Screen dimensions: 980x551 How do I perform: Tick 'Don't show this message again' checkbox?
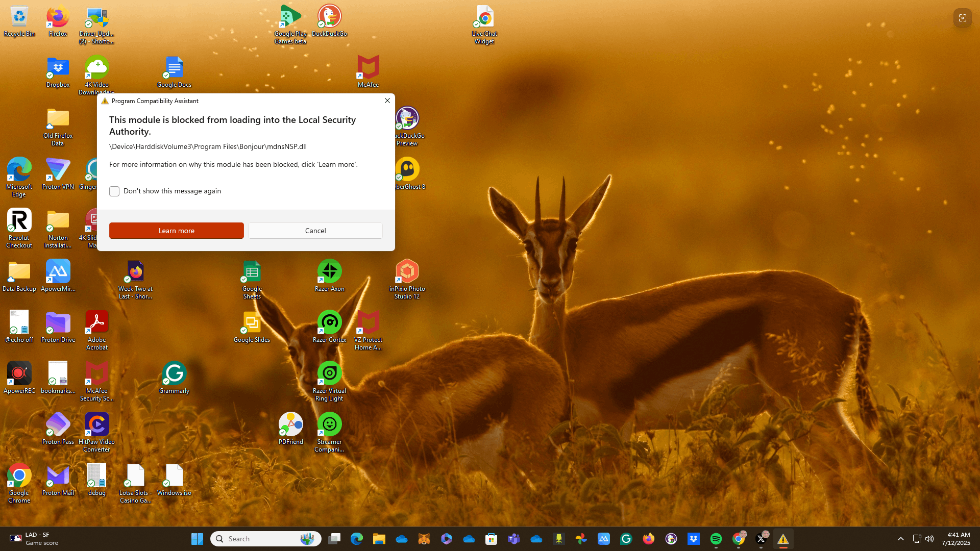point(114,191)
